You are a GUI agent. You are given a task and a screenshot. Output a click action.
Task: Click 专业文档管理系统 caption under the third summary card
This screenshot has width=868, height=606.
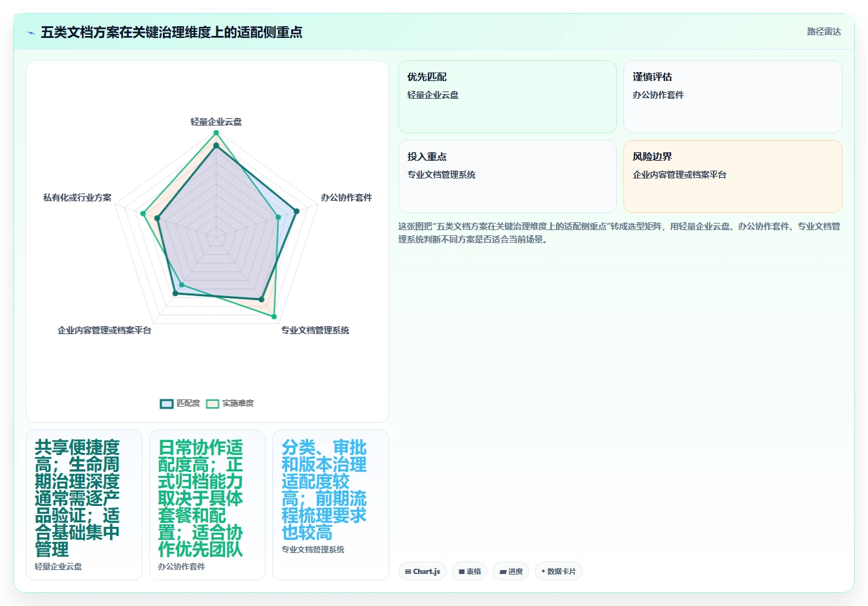313,550
